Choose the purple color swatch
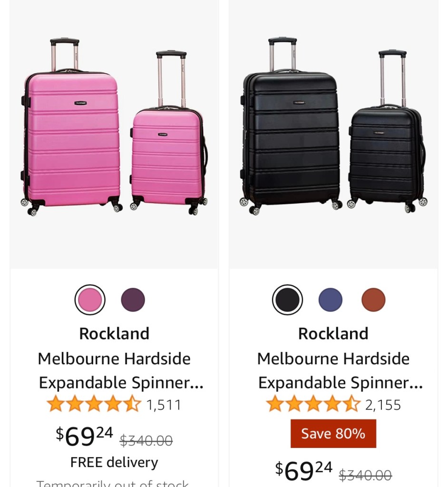The height and width of the screenshot is (487, 448). (133, 300)
